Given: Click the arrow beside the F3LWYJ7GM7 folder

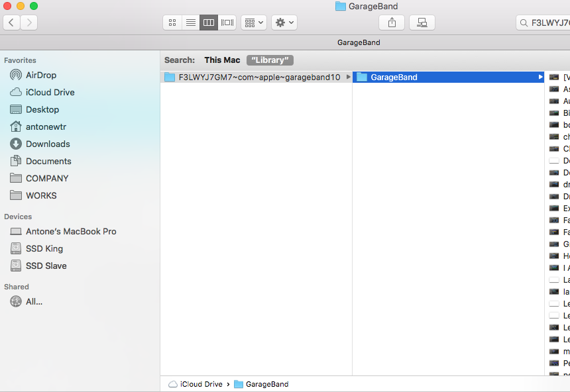Looking at the screenshot, I should tap(348, 77).
